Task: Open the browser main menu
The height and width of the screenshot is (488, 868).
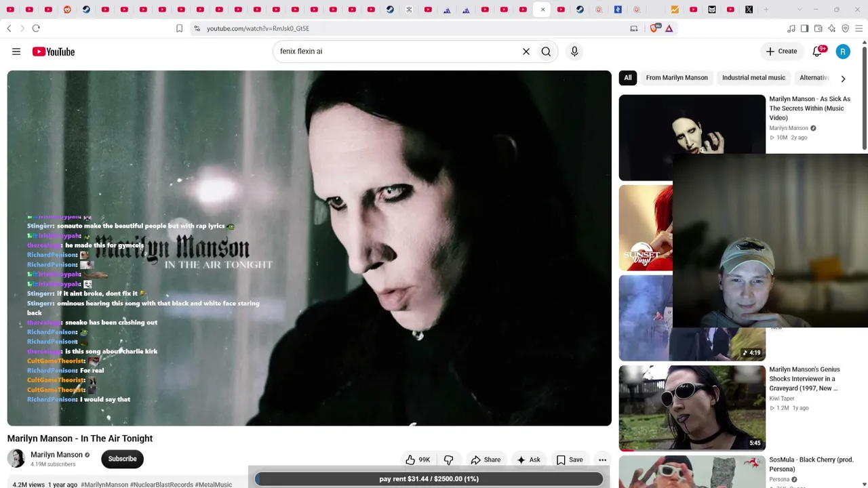Action: (859, 28)
